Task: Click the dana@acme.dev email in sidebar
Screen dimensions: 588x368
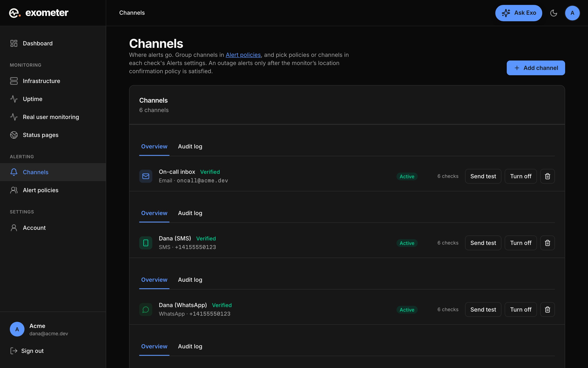Action: click(x=49, y=334)
